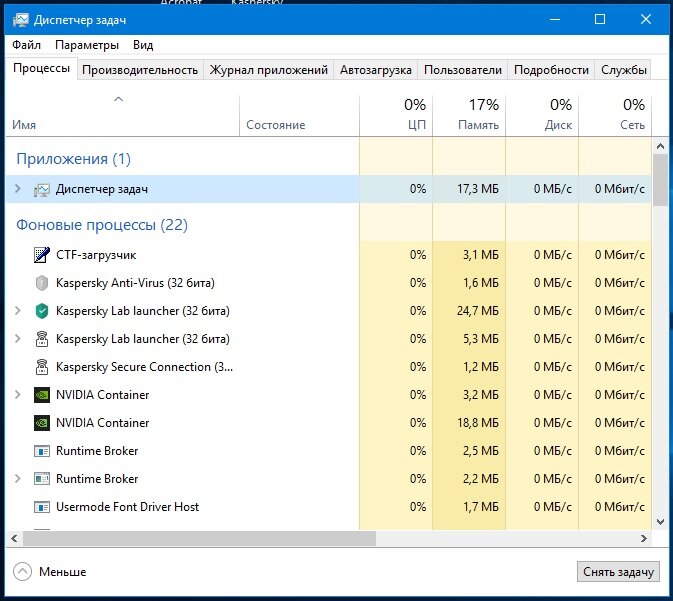Expand the NVIDIA Container 3,2 МБ row
This screenshot has height=601, width=673.
tap(18, 394)
